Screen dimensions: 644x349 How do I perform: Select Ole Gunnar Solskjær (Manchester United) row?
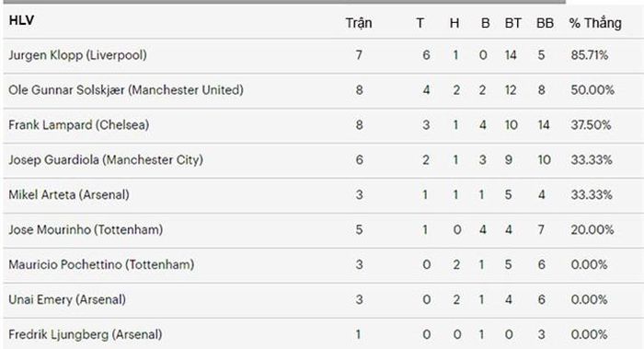point(324,91)
